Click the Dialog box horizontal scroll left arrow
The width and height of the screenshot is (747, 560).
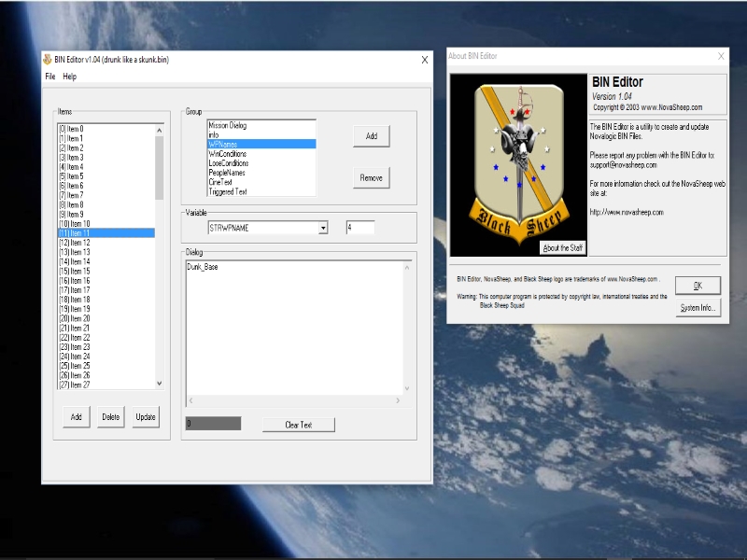pyautogui.click(x=191, y=400)
